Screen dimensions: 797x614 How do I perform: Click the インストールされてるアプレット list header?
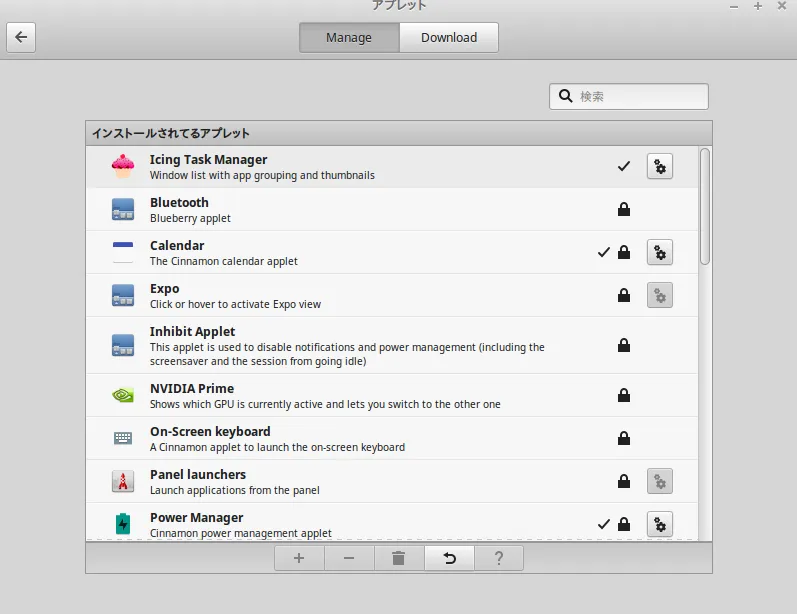click(x=398, y=133)
